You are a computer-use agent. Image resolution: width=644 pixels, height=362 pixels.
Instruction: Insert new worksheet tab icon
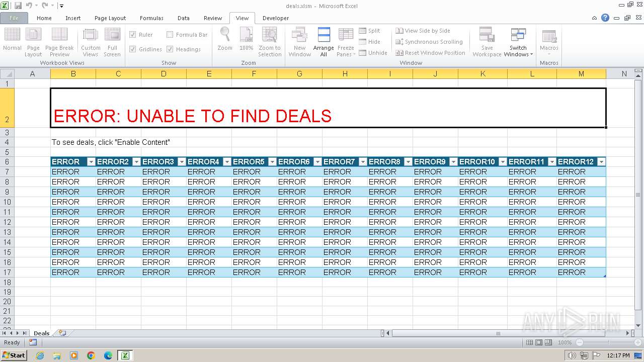[62, 333]
